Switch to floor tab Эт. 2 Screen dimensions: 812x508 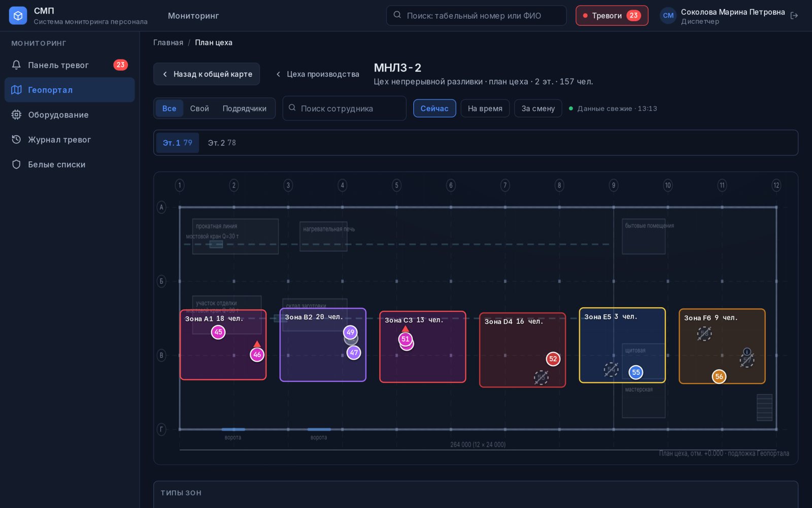[222, 143]
